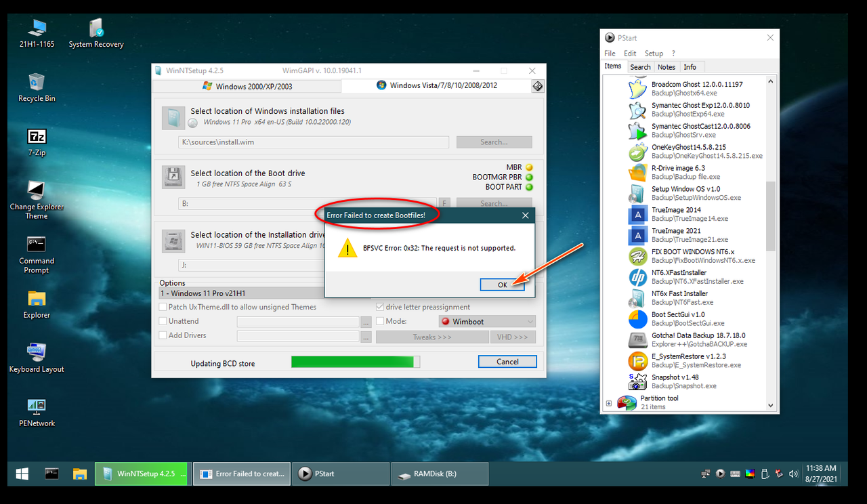Click Cancel in WinNTSetup
The width and height of the screenshot is (867, 504).
tap(507, 362)
